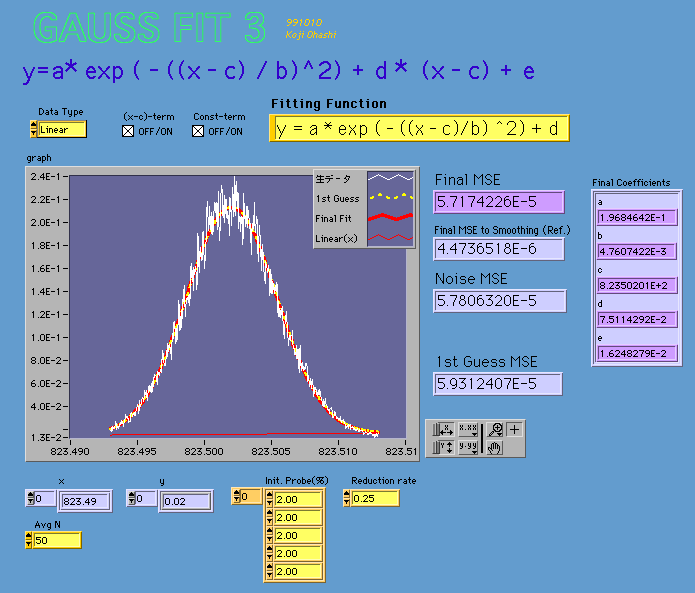The width and height of the screenshot is (695, 593).
Task: Select the crosshair cursor tool
Action: 514,429
